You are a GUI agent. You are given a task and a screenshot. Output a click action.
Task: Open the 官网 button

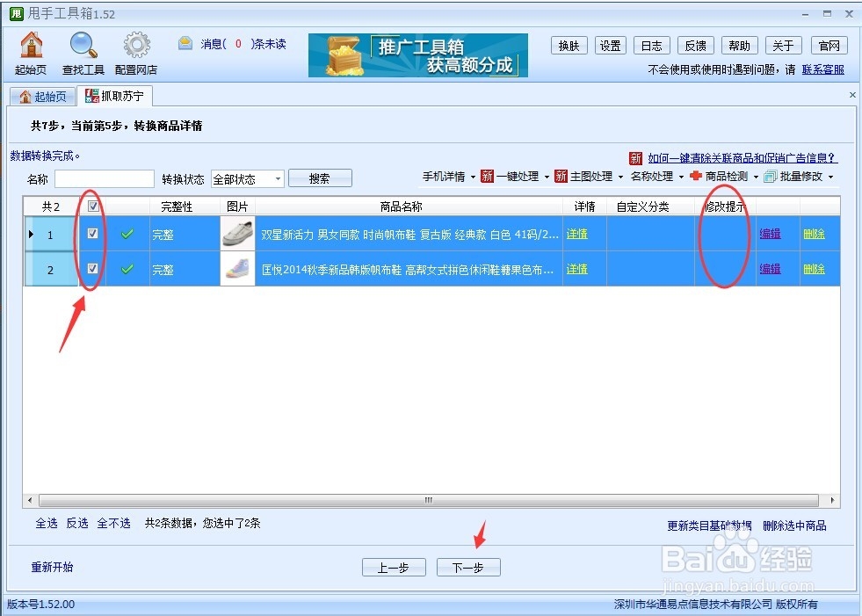(x=829, y=46)
